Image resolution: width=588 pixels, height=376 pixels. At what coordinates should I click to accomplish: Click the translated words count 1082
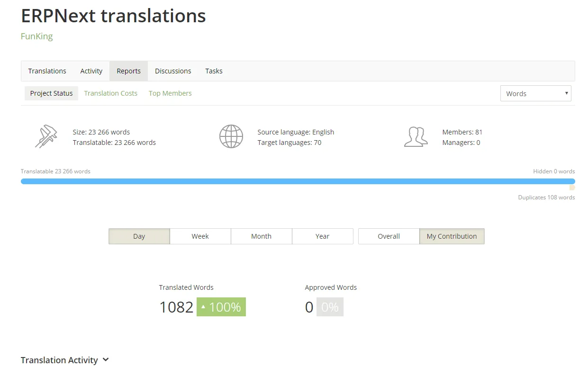pyautogui.click(x=176, y=307)
